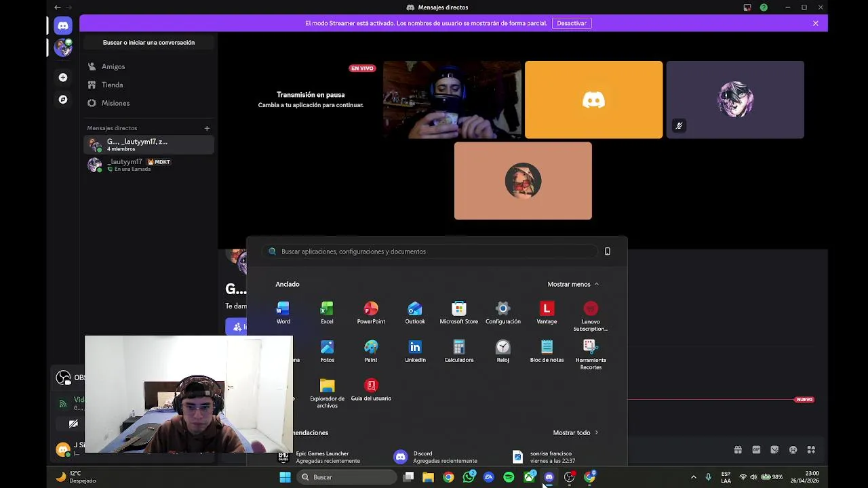
Task: Open GIF picker in chat bar
Action: tap(756, 449)
